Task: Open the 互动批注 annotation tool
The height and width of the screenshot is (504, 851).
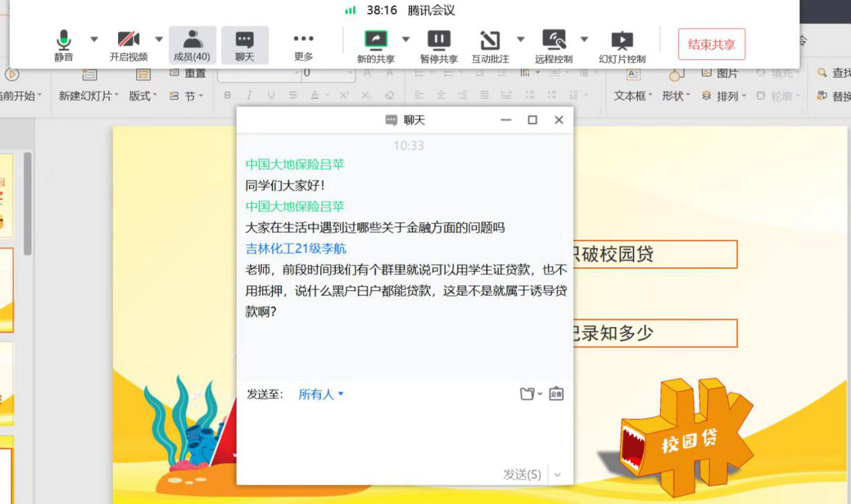Action: 490,46
